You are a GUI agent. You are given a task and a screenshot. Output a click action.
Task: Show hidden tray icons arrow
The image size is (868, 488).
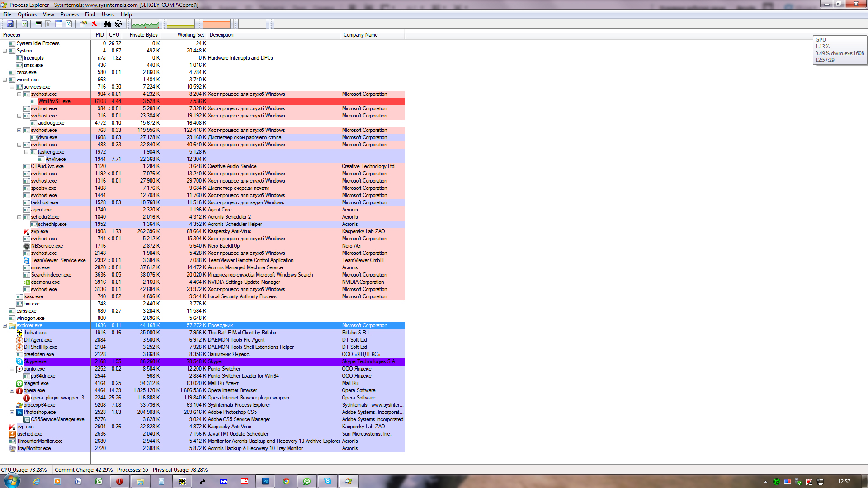point(765,482)
